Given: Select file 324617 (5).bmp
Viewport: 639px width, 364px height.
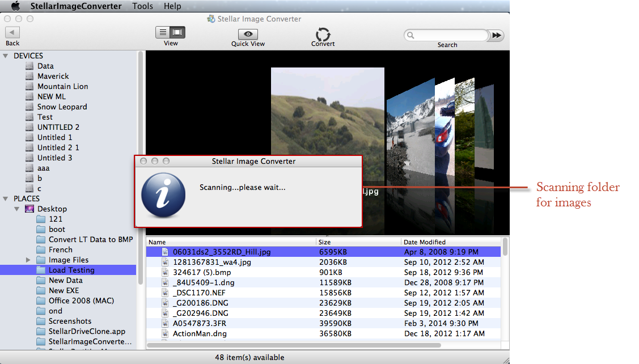Looking at the screenshot, I should coord(202,272).
